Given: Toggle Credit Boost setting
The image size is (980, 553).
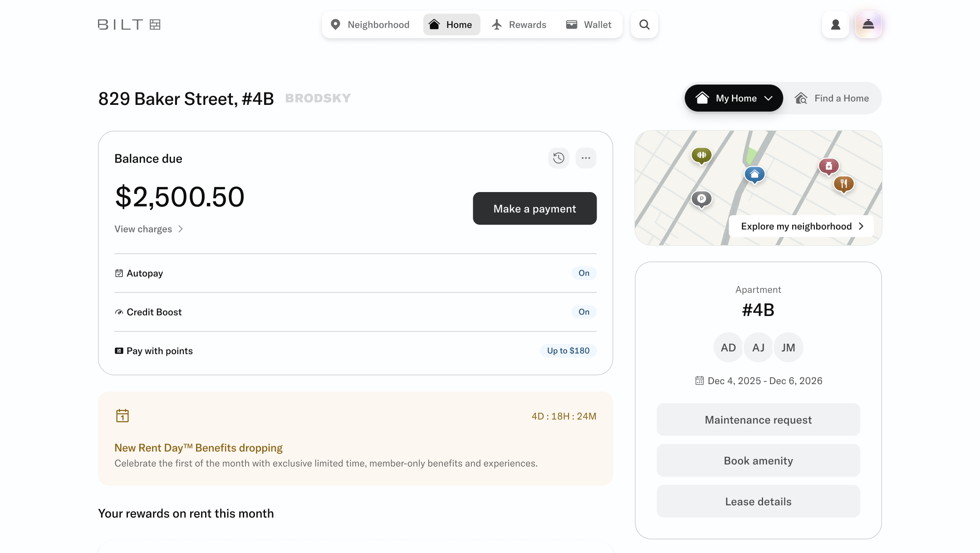Looking at the screenshot, I should tap(583, 312).
